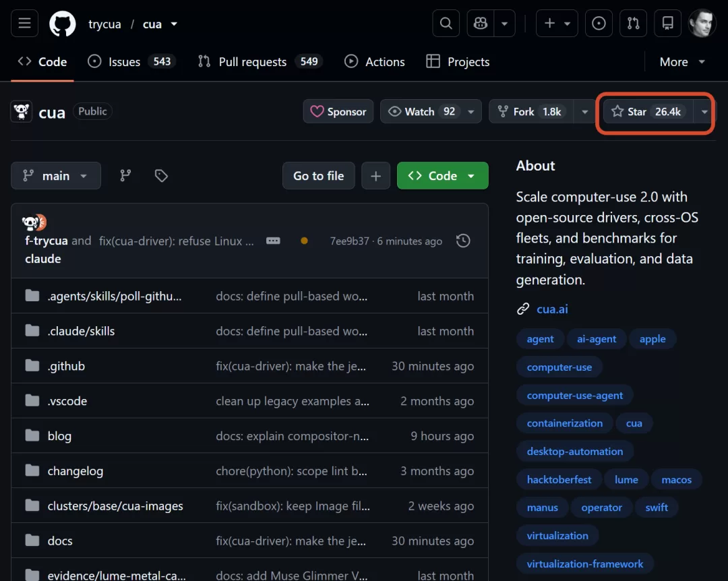Click the desktop-automation topic tag
Image resolution: width=728 pixels, height=581 pixels.
(x=575, y=452)
